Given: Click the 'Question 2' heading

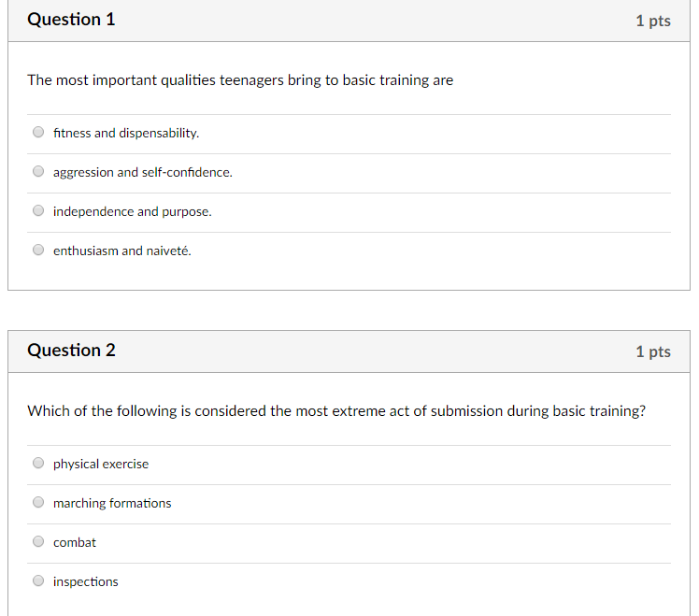Looking at the screenshot, I should pyautogui.click(x=71, y=351).
